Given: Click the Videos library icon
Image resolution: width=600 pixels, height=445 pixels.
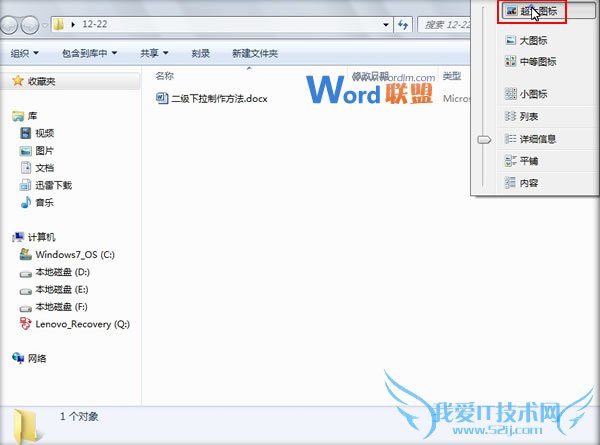Looking at the screenshot, I should point(25,133).
